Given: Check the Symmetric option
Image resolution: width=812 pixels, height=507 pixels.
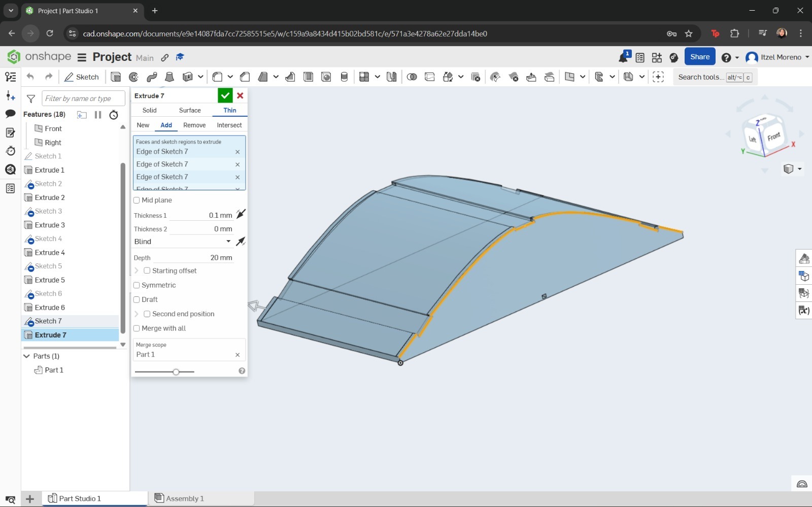Looking at the screenshot, I should tap(136, 285).
